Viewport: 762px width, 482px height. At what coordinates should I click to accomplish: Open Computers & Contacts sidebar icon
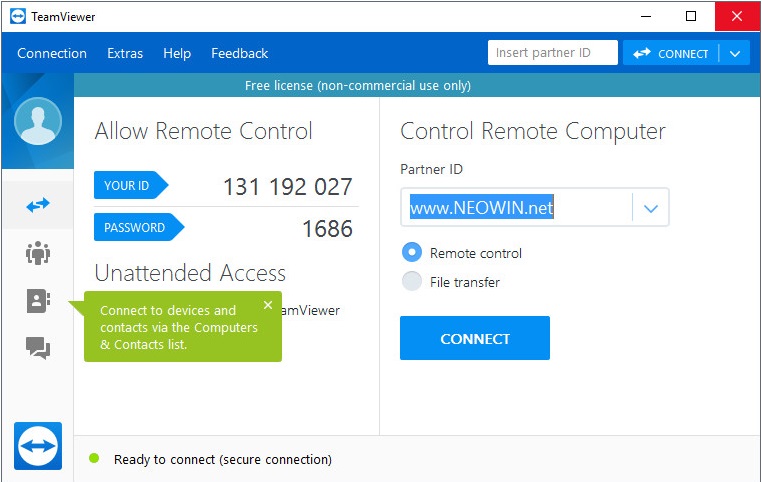pyautogui.click(x=37, y=301)
